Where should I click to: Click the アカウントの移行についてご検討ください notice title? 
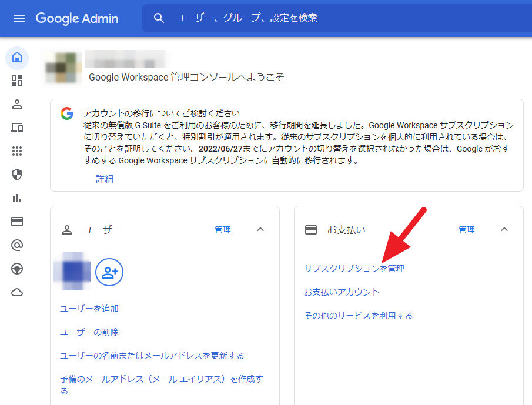tap(162, 113)
